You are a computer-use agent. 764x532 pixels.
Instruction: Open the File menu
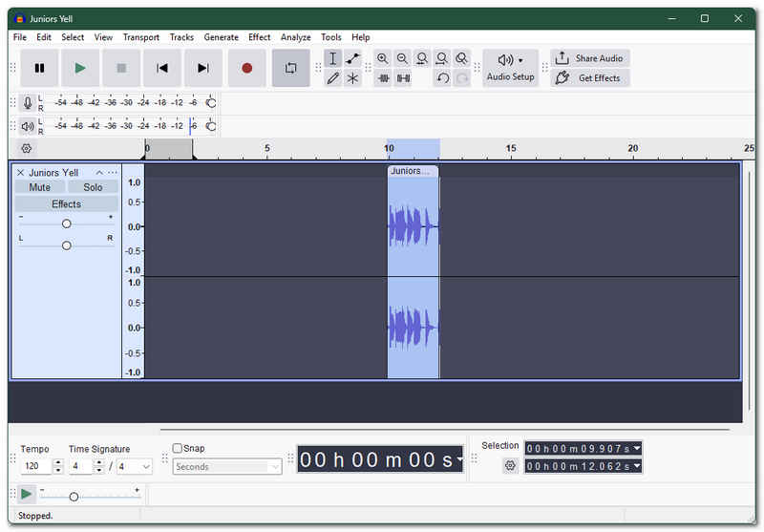pos(20,37)
